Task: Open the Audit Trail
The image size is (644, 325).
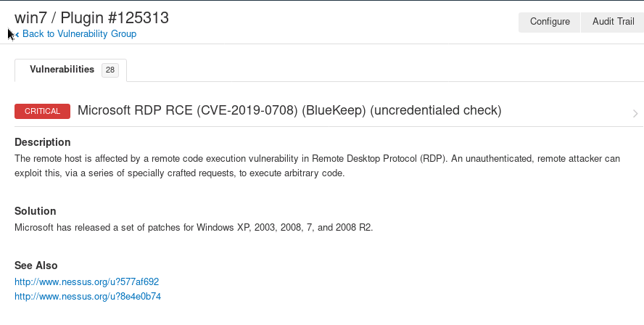Action: (x=613, y=22)
